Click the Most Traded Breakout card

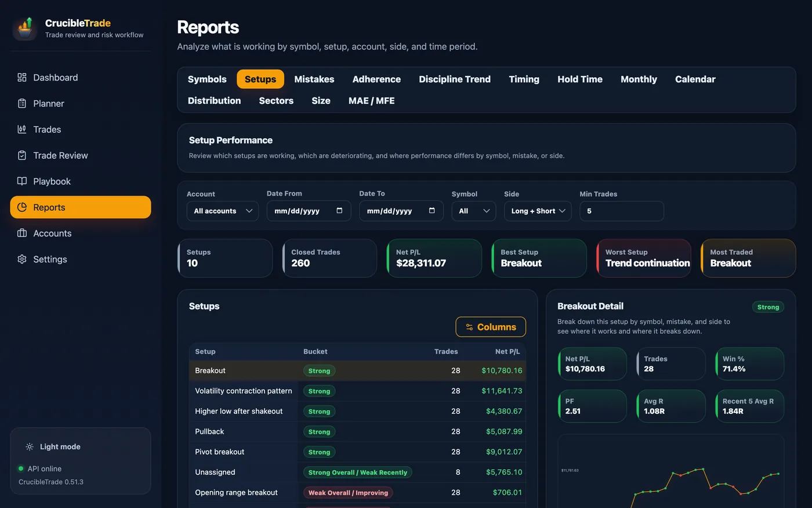(748, 258)
